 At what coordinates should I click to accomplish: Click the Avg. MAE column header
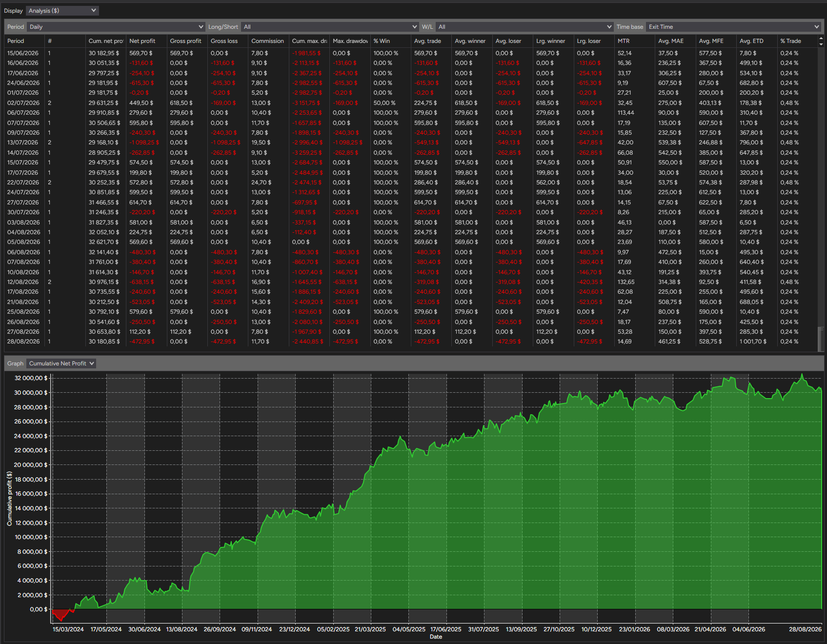coord(675,41)
